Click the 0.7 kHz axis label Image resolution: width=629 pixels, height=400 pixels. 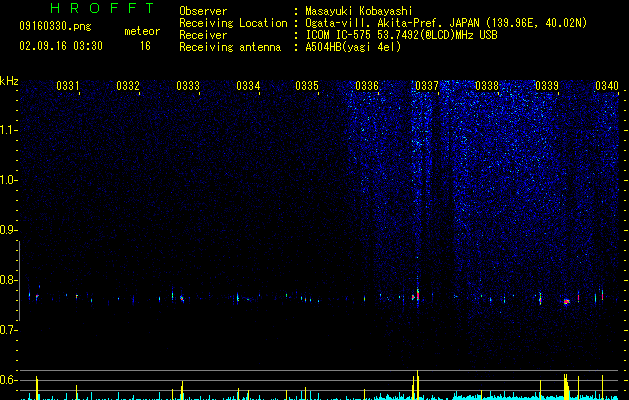[x=8, y=330]
